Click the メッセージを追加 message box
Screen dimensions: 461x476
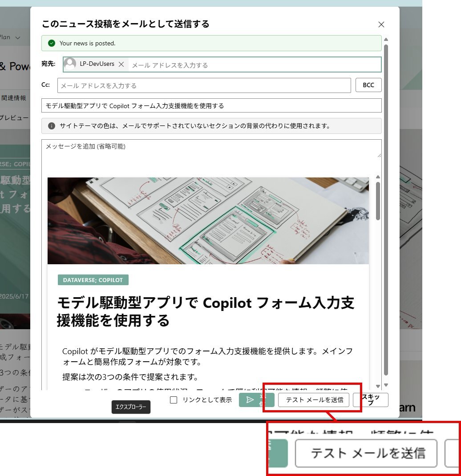click(211, 149)
